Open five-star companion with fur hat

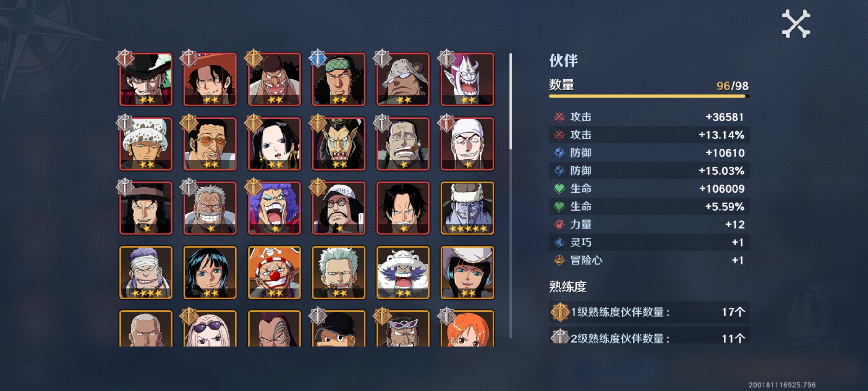467,208
